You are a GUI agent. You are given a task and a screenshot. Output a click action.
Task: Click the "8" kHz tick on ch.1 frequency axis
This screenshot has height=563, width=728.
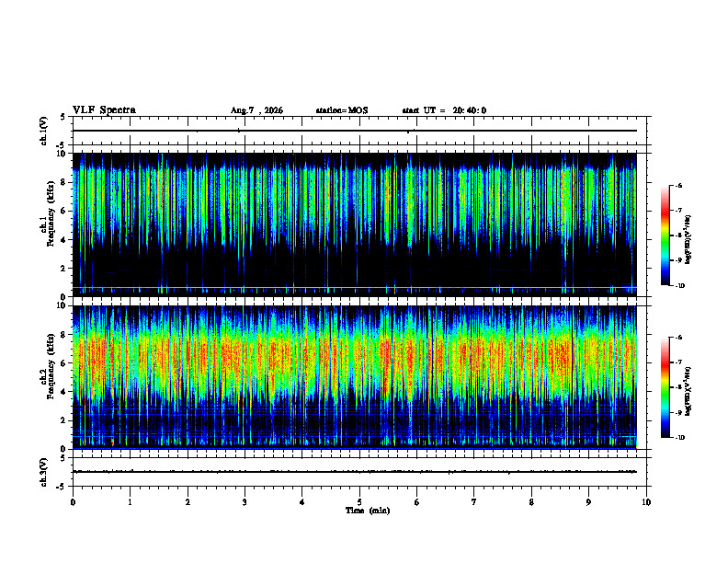point(64,182)
